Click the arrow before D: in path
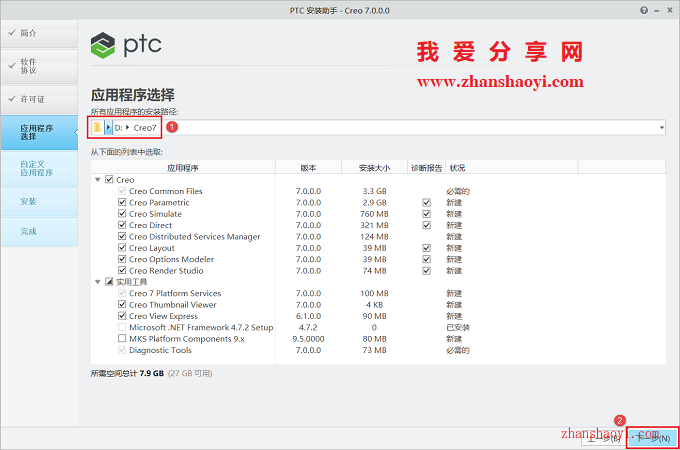 (108, 127)
